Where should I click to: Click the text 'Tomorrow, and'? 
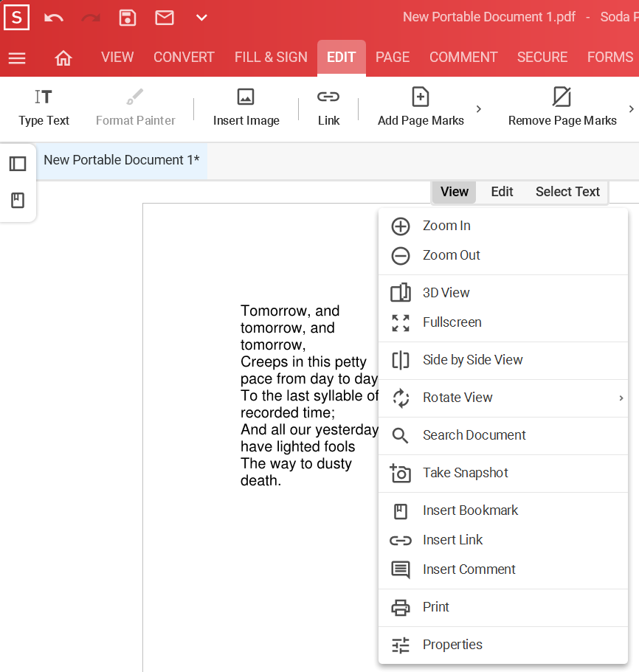[290, 311]
